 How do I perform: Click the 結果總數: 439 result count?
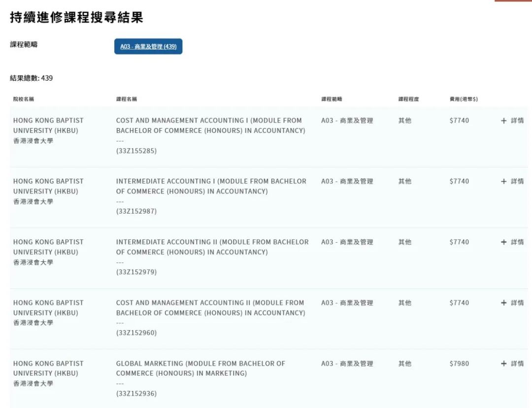click(32, 78)
